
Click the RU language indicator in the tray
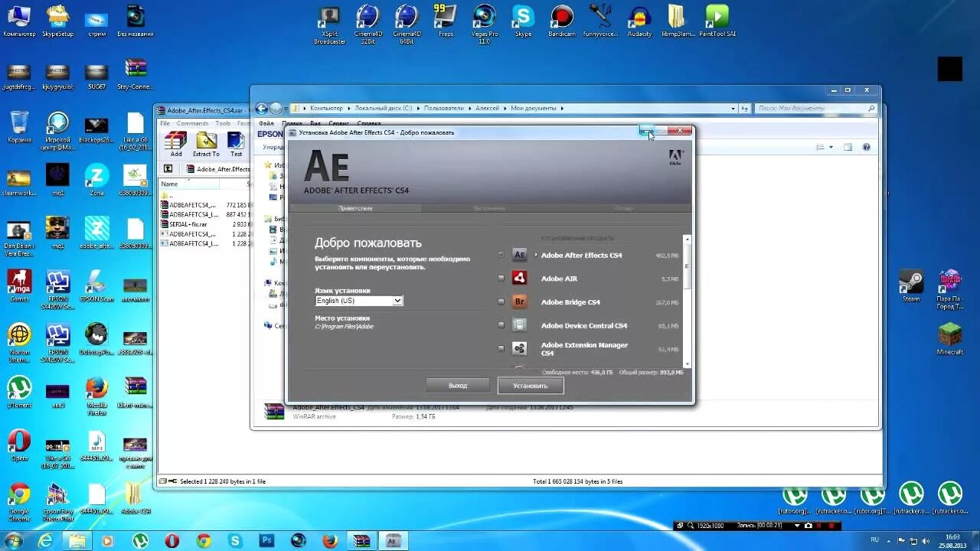(x=874, y=540)
